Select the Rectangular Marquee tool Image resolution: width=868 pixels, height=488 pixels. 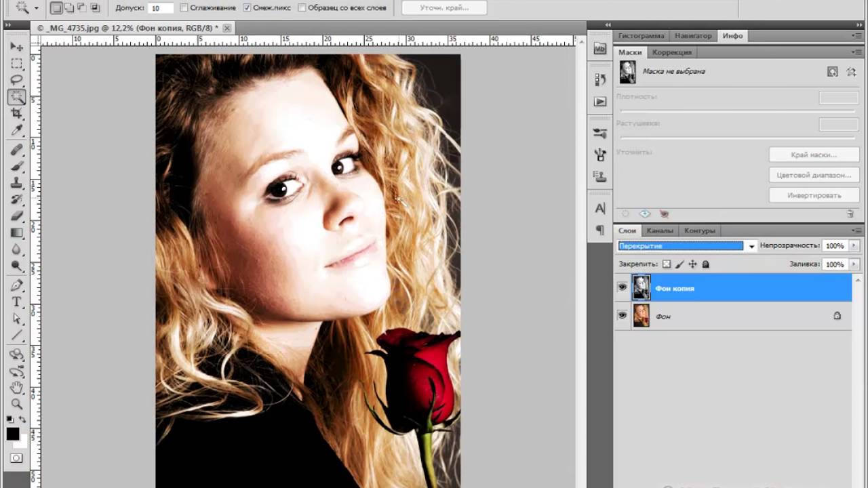pos(17,64)
